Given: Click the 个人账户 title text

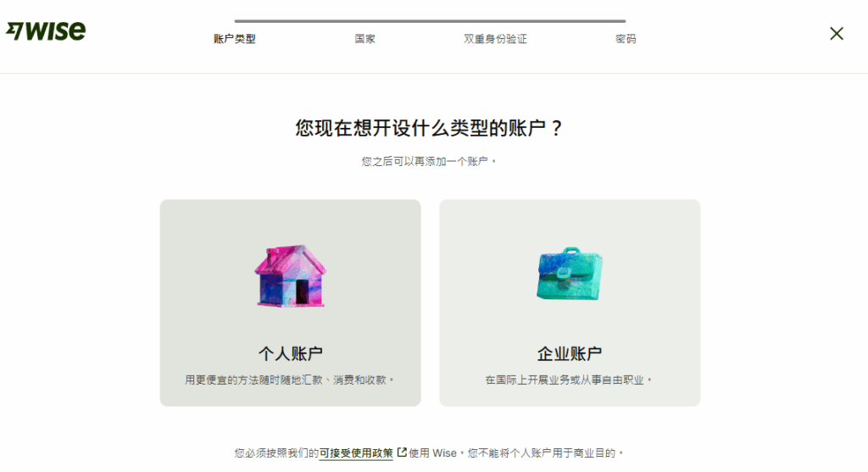Looking at the screenshot, I should click(x=290, y=353).
